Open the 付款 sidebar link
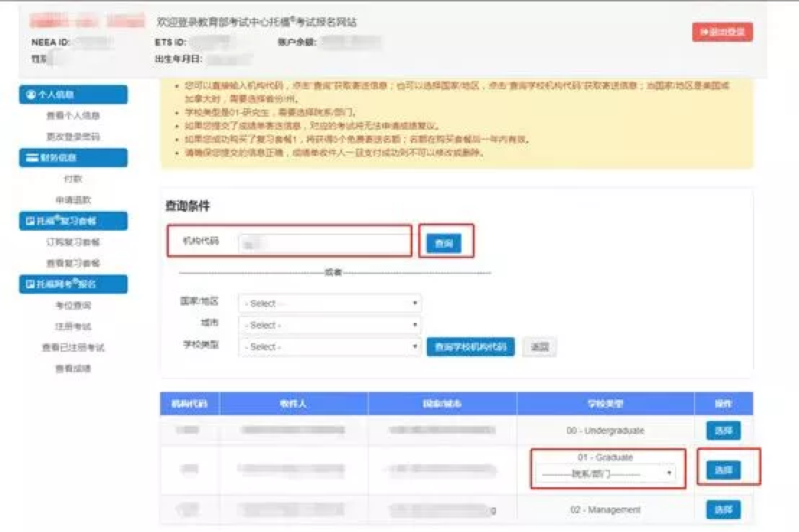Image resolution: width=799 pixels, height=532 pixels. [74, 179]
